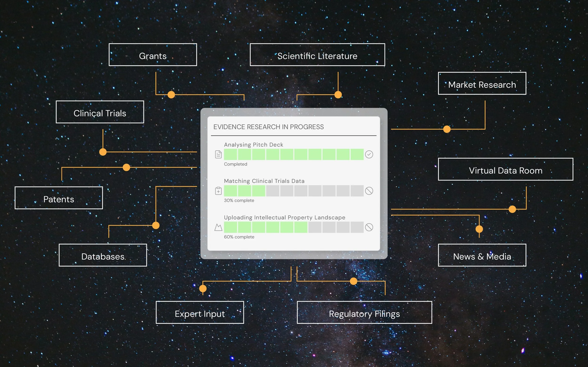The width and height of the screenshot is (588, 367).
Task: Select the Grants box
Action: coord(153,55)
